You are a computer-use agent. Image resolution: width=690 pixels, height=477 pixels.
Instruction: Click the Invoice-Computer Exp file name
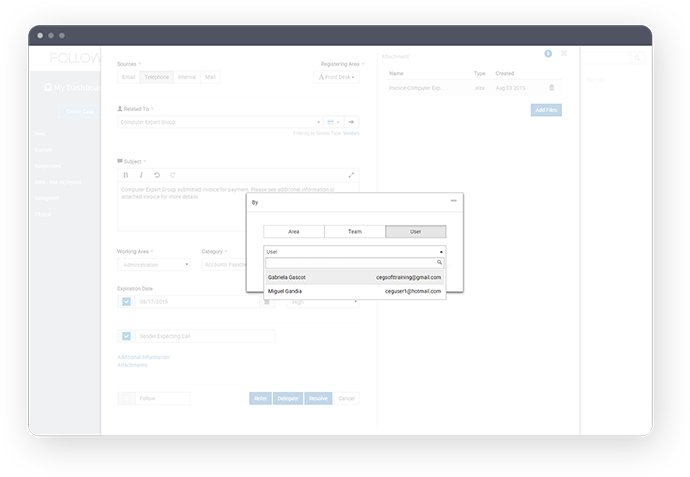pyautogui.click(x=416, y=88)
